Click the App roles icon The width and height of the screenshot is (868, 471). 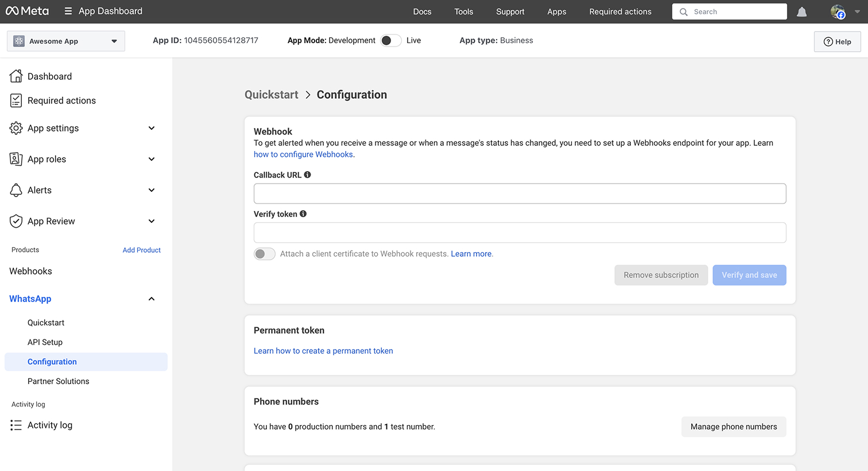pos(15,159)
